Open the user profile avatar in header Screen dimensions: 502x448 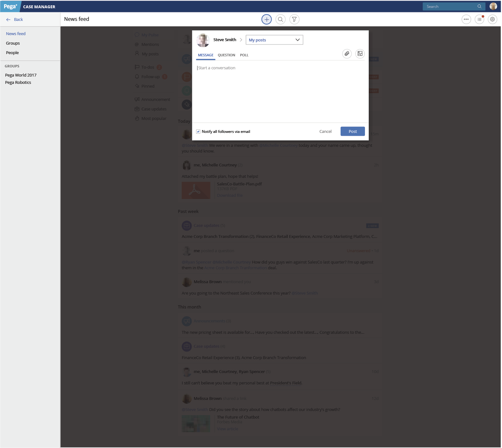coord(493,6)
